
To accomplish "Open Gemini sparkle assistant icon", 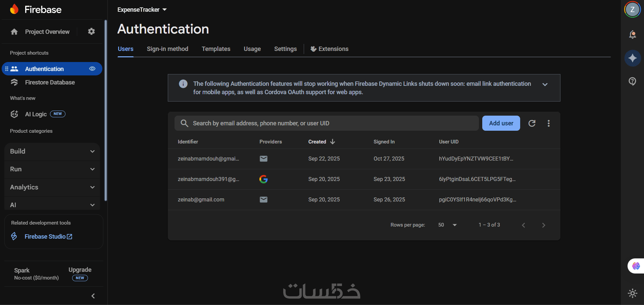I will [633, 58].
